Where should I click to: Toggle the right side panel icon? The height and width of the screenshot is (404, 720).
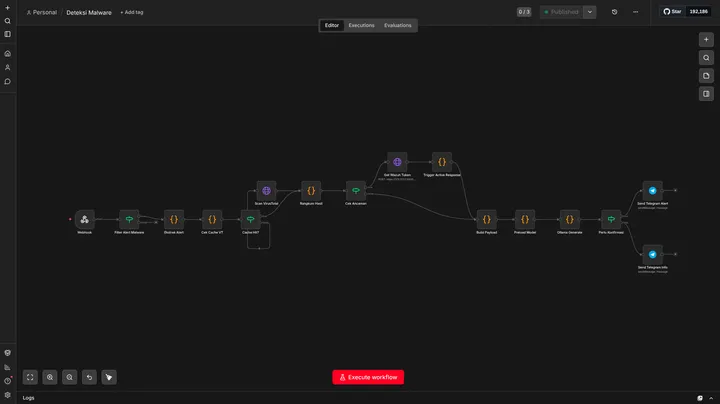tap(706, 94)
